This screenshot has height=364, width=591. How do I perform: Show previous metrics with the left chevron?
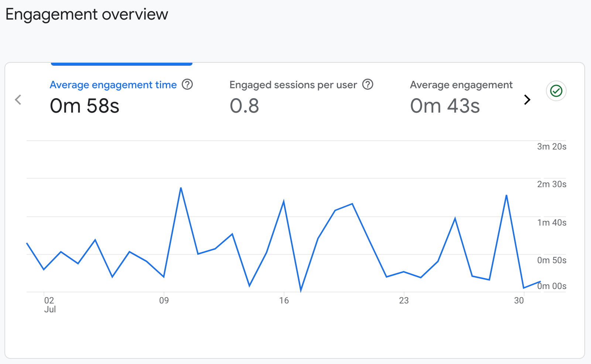tap(18, 100)
